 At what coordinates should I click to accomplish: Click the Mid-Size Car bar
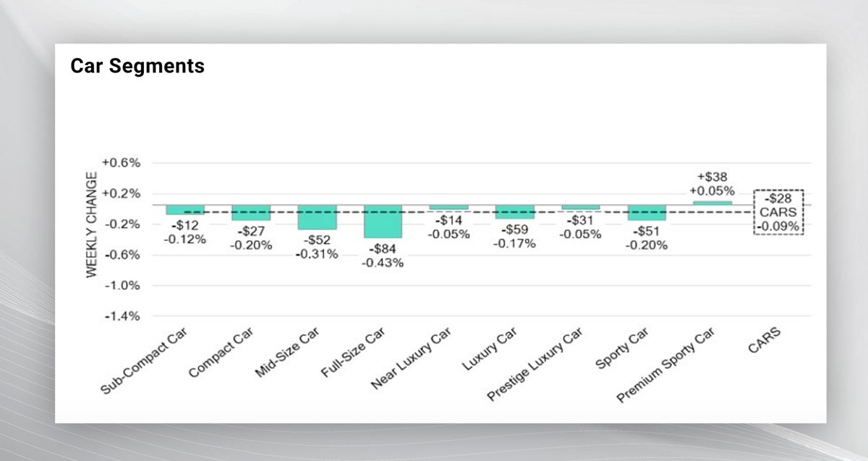[317, 217]
